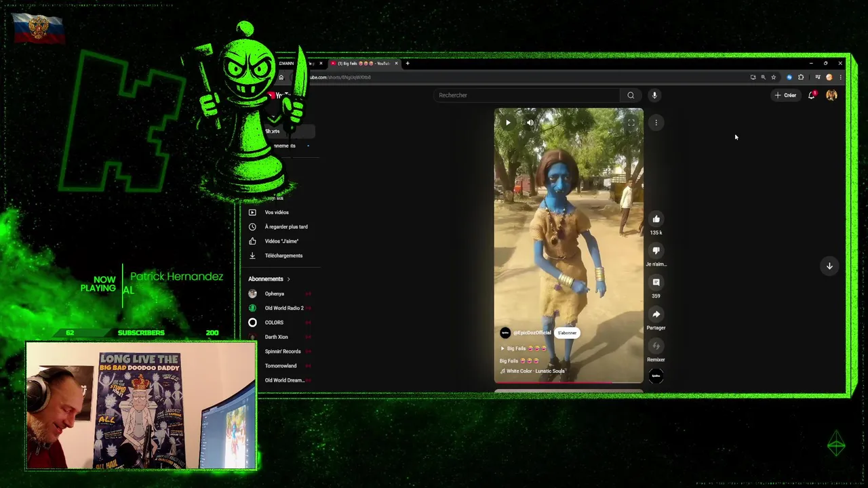Open a new browser tab

pos(407,64)
